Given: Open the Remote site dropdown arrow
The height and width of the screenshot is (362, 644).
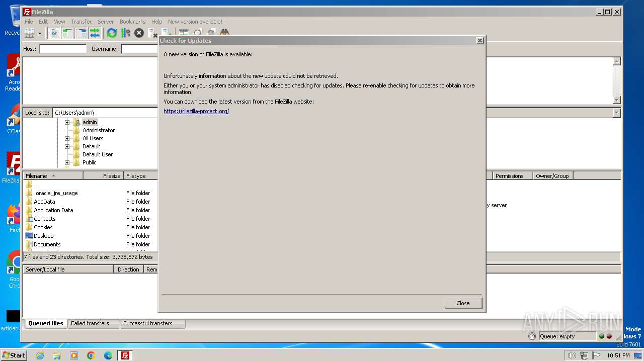Looking at the screenshot, I should click(x=616, y=113).
